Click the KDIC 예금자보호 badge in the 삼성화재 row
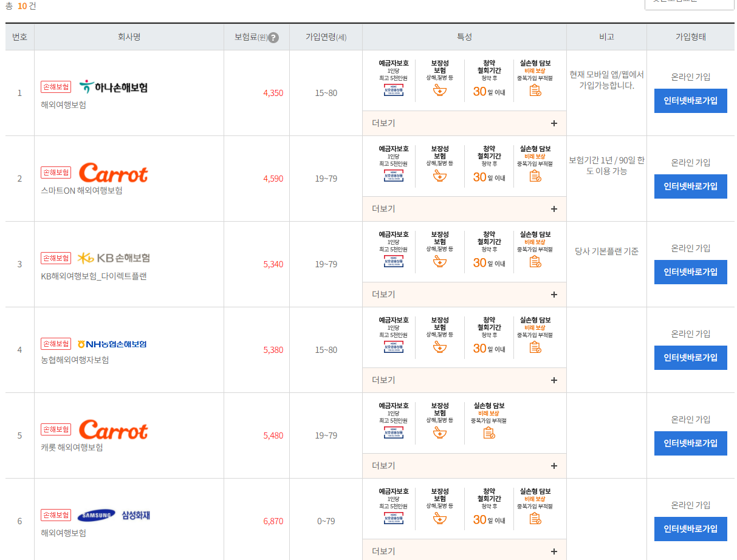The image size is (737, 560). point(394,518)
